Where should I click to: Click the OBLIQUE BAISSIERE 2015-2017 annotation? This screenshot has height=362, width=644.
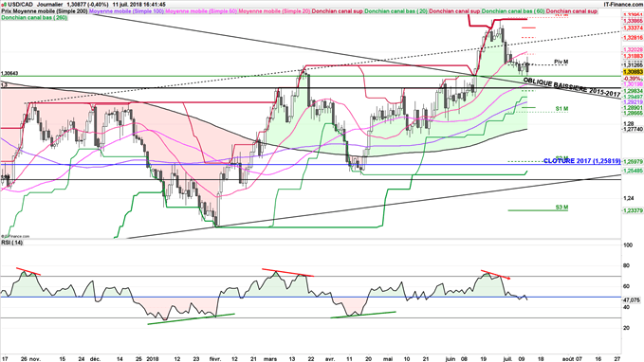pyautogui.click(x=571, y=86)
